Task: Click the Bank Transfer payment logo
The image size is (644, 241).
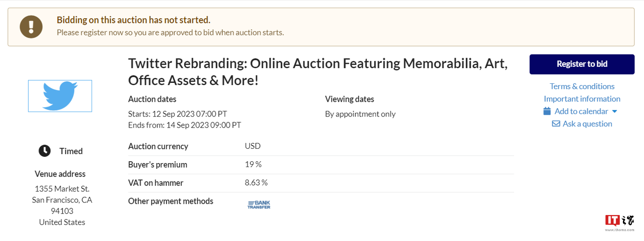Action: (x=259, y=205)
